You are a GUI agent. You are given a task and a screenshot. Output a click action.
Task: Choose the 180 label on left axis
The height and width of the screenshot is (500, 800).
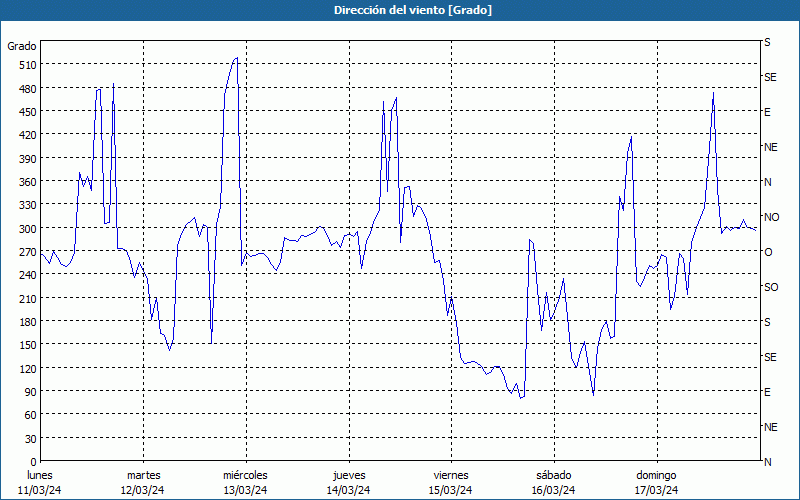[28, 322]
